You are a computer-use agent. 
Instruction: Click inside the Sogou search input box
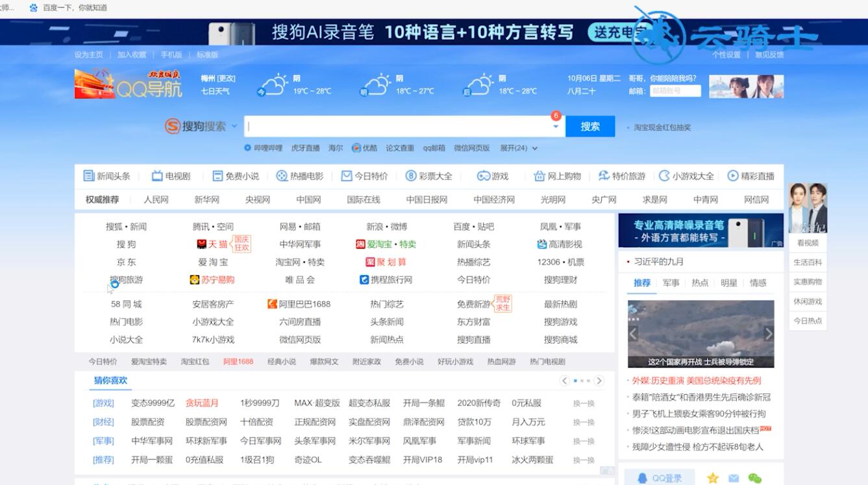tap(404, 127)
